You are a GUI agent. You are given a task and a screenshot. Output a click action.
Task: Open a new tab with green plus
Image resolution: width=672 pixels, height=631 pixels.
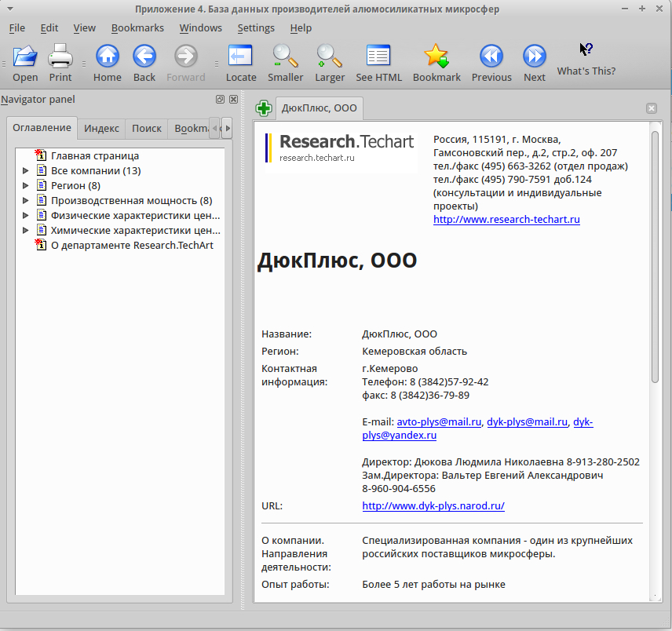(x=264, y=108)
